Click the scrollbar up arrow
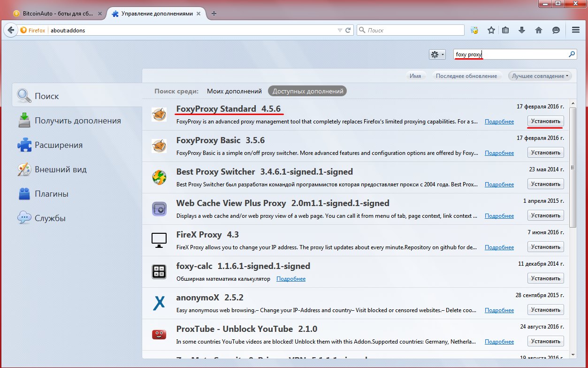This screenshot has width=588, height=368. click(573, 103)
